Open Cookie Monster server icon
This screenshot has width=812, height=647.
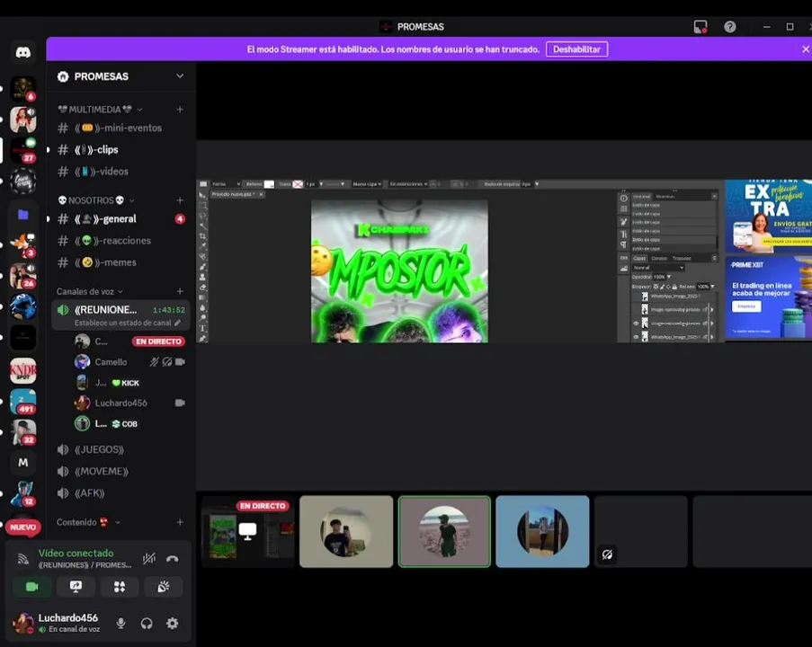pos(22,306)
